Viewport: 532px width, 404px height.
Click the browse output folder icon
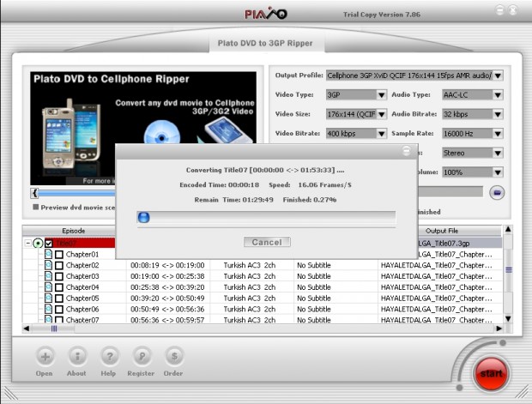pyautogui.click(x=497, y=193)
